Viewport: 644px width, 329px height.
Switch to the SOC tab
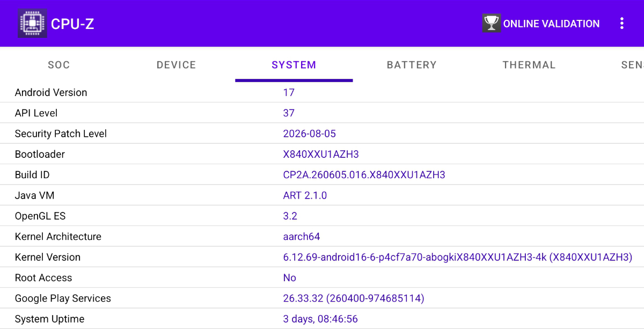[x=59, y=65]
